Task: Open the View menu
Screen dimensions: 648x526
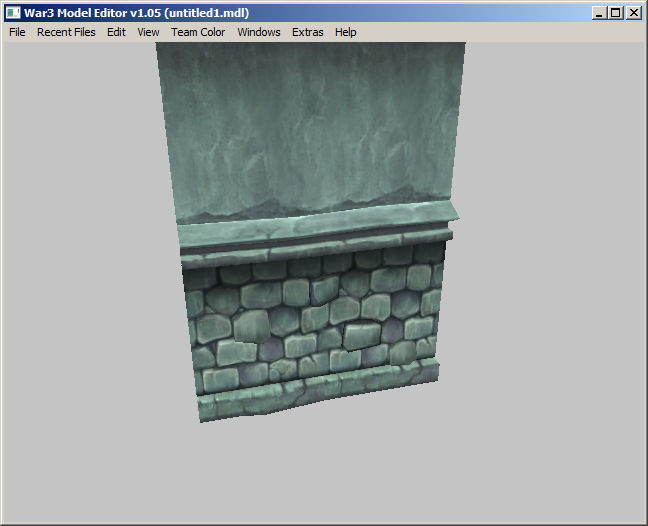Action: [148, 32]
